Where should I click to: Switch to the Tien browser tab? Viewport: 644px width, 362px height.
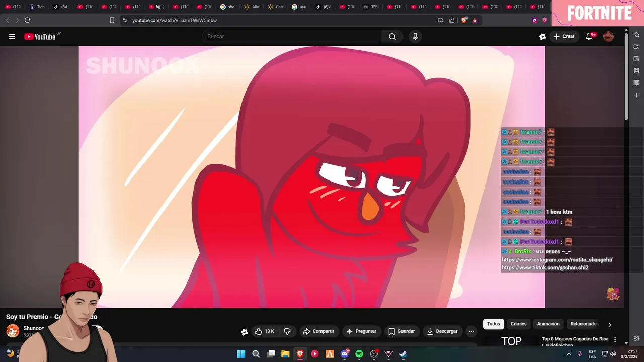tap(37, 7)
